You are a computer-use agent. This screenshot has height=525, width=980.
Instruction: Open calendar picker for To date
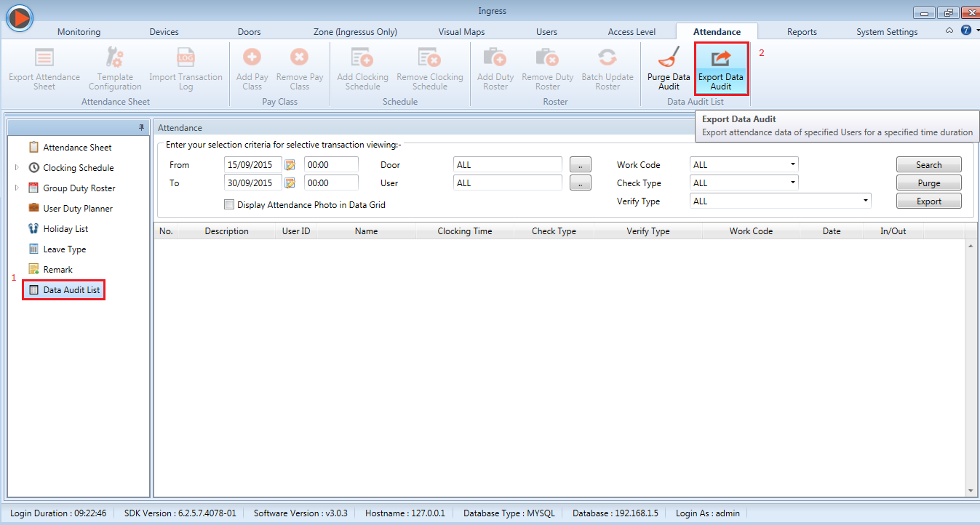click(290, 183)
